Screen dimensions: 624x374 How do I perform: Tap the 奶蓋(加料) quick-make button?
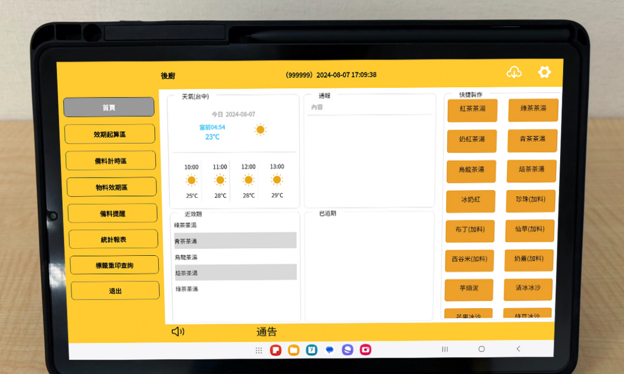tap(529, 260)
